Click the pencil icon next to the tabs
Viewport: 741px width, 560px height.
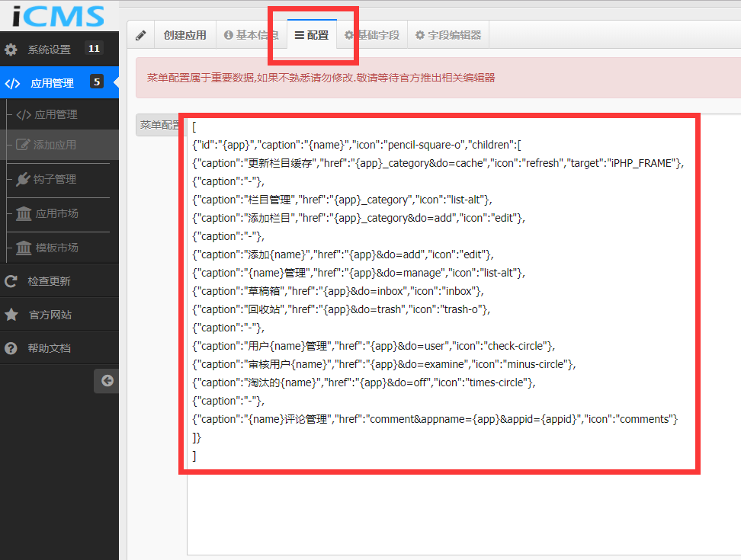tap(141, 35)
